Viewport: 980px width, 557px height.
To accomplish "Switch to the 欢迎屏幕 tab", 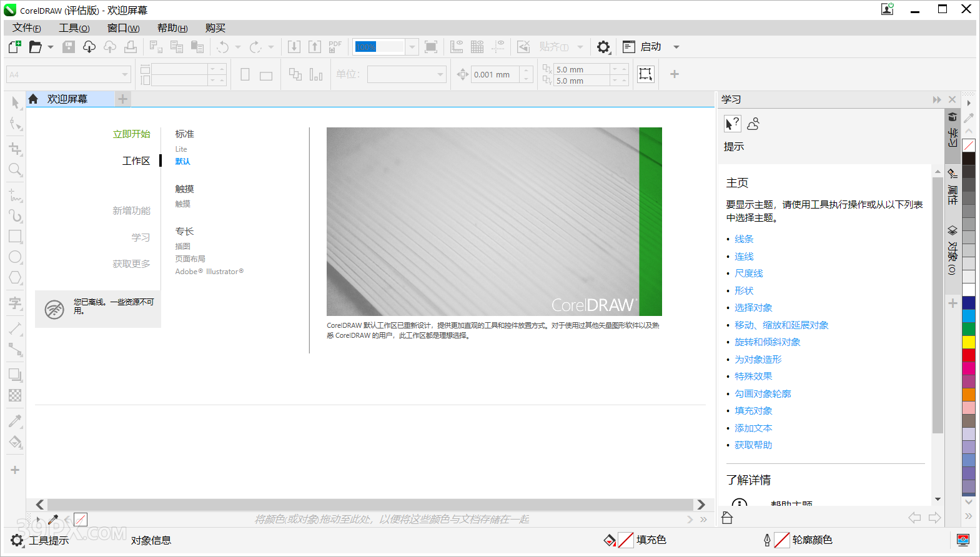I will point(70,99).
